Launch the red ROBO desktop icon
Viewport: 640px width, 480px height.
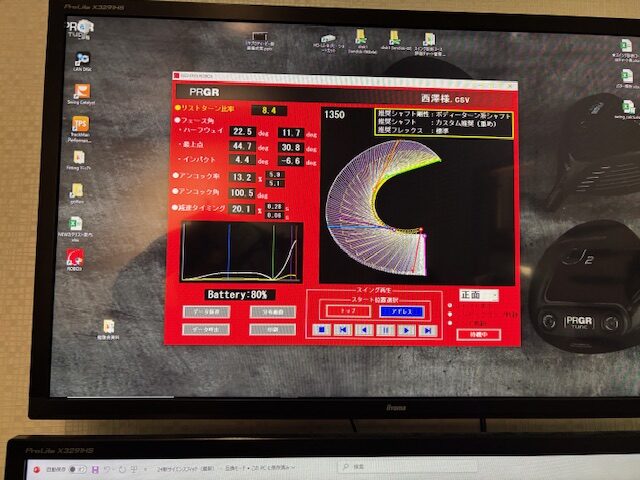tap(75, 260)
